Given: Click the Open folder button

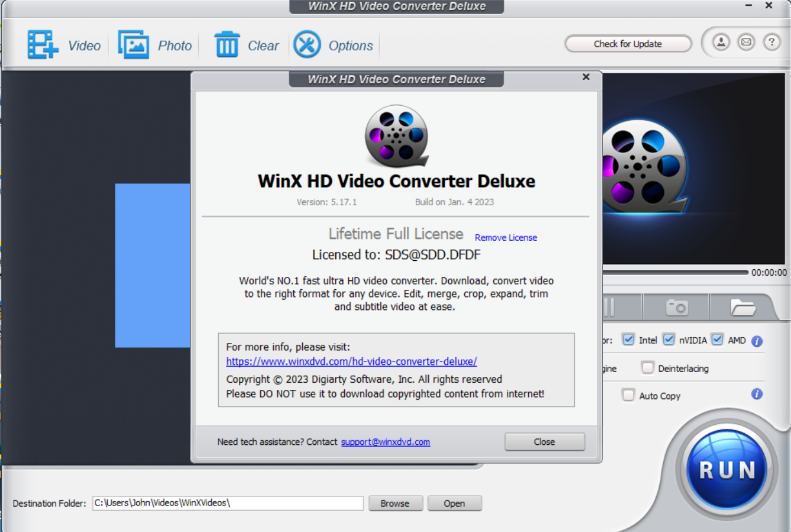Looking at the screenshot, I should (x=454, y=504).
